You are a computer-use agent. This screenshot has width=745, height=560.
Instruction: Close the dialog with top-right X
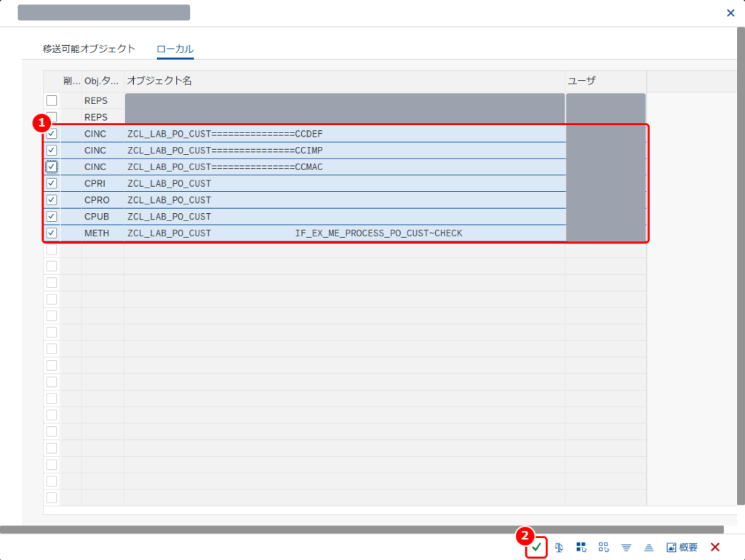pyautogui.click(x=730, y=13)
